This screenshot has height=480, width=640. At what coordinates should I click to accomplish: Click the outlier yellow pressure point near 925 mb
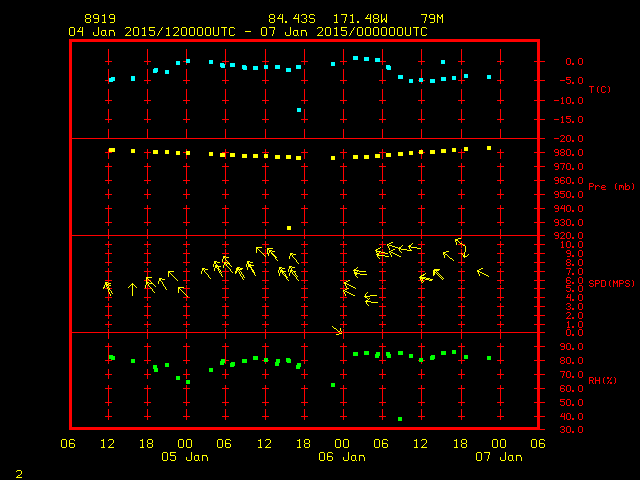(289, 228)
